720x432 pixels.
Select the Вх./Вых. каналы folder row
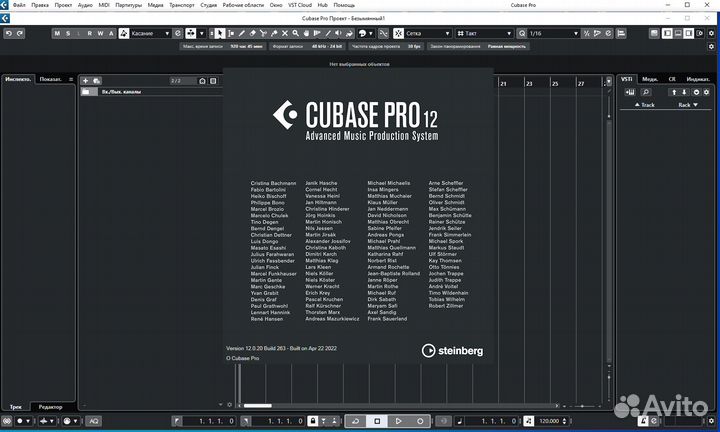[152, 92]
